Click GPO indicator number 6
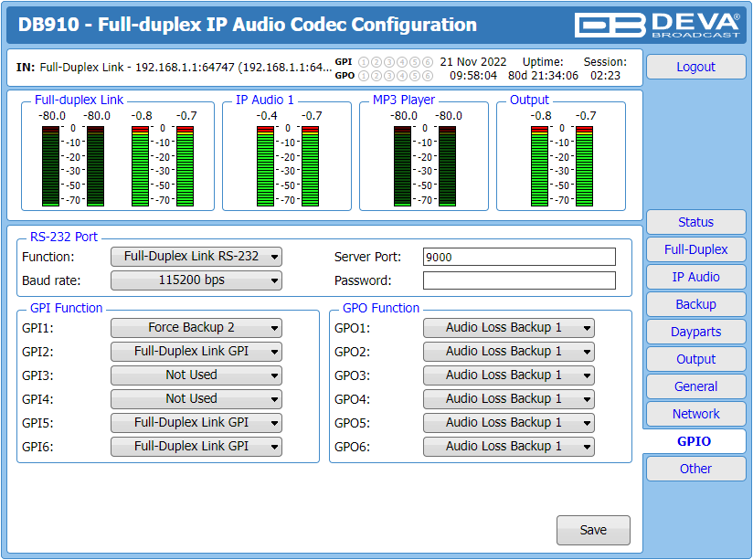The image size is (753, 560). [428, 76]
